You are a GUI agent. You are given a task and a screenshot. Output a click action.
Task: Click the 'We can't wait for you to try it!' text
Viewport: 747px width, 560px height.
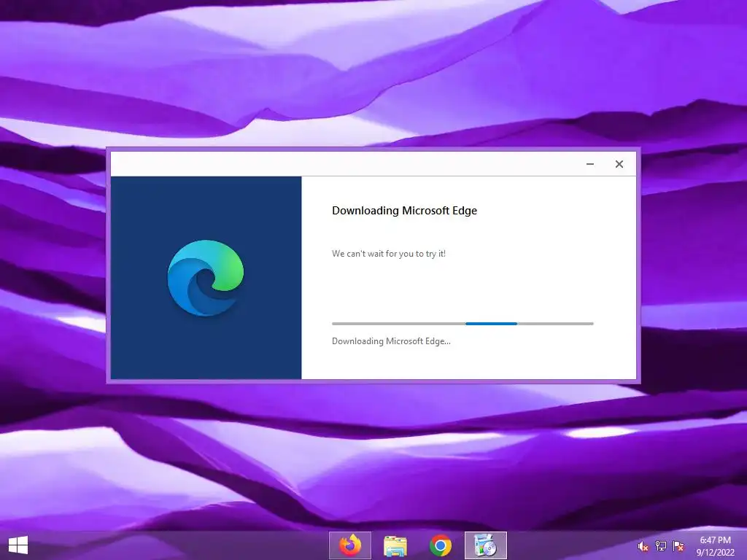point(389,254)
